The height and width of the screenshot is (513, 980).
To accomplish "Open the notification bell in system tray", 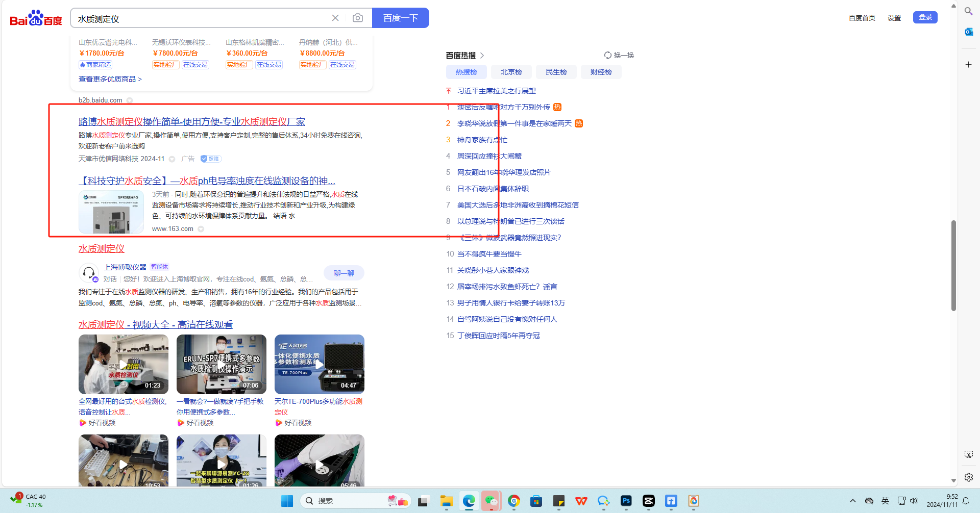I will (x=966, y=501).
